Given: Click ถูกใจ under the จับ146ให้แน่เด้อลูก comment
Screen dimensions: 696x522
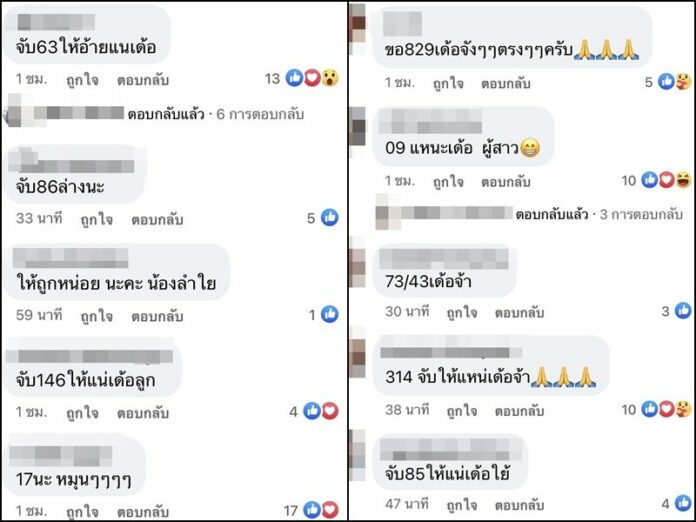Looking at the screenshot, I should 82,413.
